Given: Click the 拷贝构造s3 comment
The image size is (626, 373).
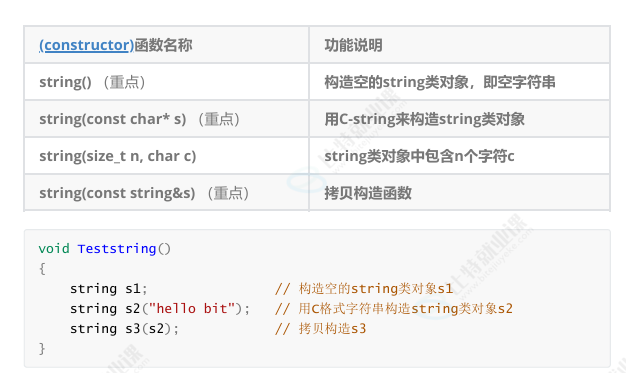Looking at the screenshot, I should (320, 328).
